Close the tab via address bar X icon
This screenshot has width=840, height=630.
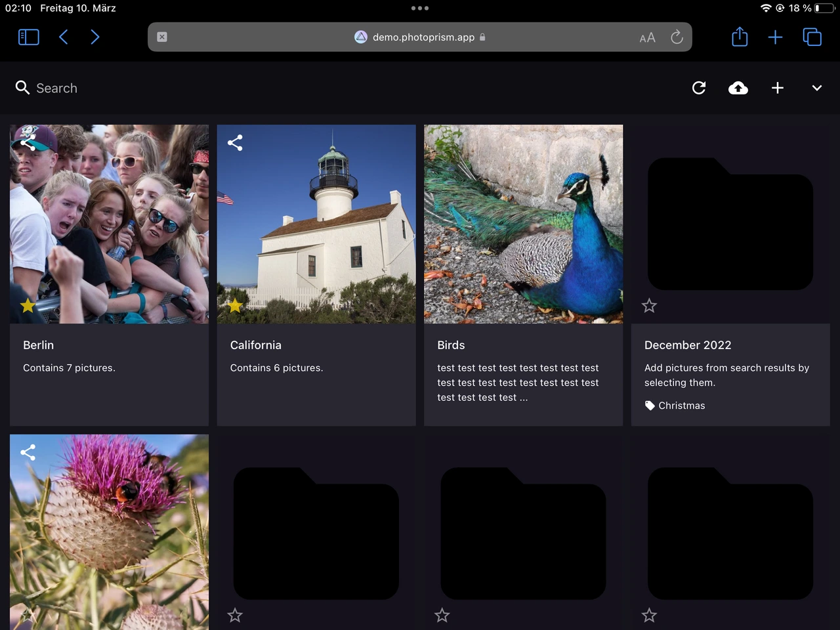pos(162,37)
